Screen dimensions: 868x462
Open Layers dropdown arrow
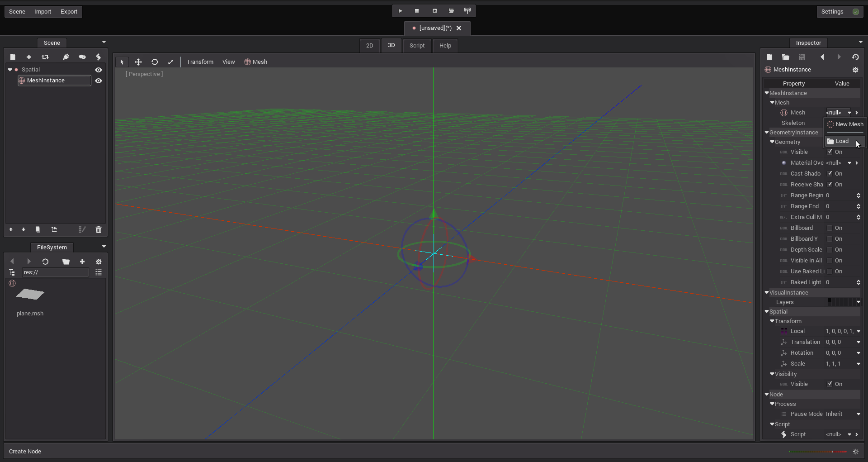click(858, 302)
